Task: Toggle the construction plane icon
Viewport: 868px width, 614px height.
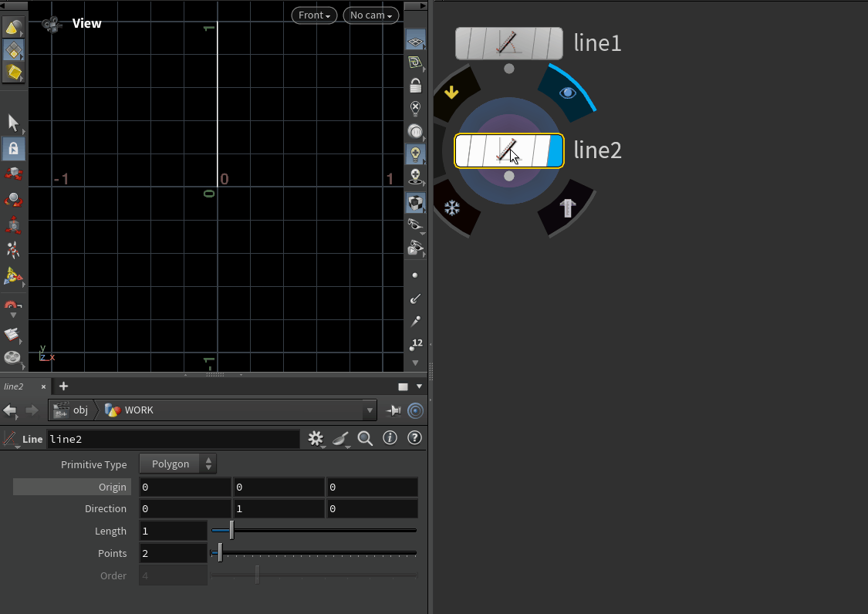Action: click(x=415, y=62)
